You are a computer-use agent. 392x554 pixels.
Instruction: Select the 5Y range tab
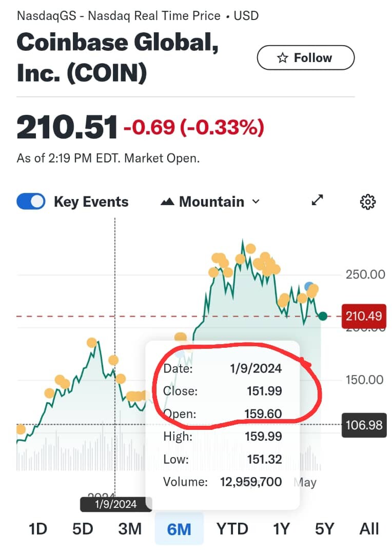pos(324,529)
